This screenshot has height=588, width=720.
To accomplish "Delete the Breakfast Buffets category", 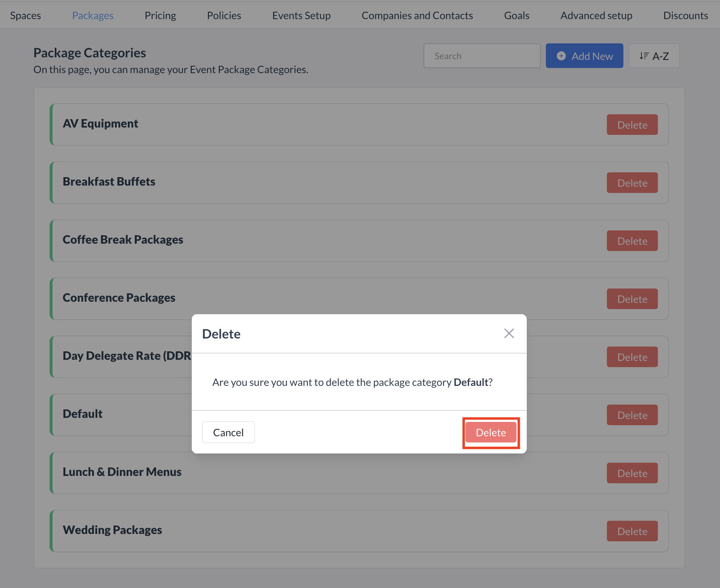I will click(632, 183).
